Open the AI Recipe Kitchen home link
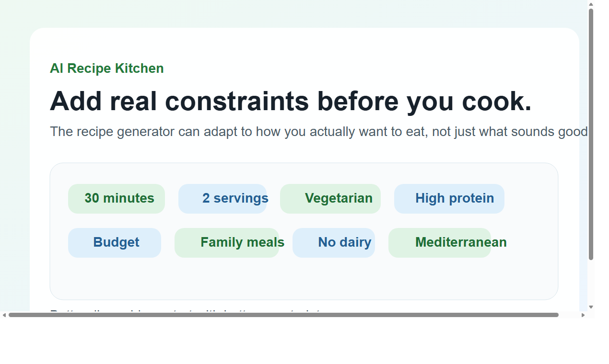Viewport: 609px width, 364px height. tap(106, 68)
